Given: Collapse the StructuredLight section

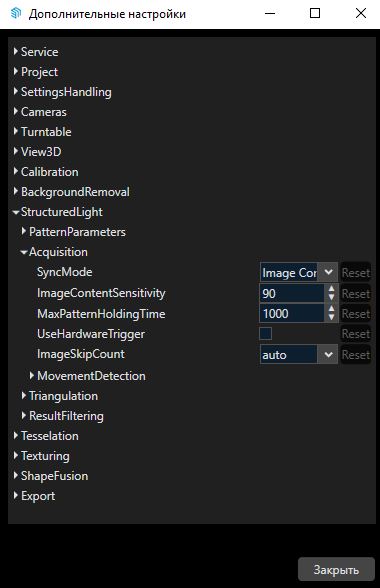Looking at the screenshot, I should (16, 212).
